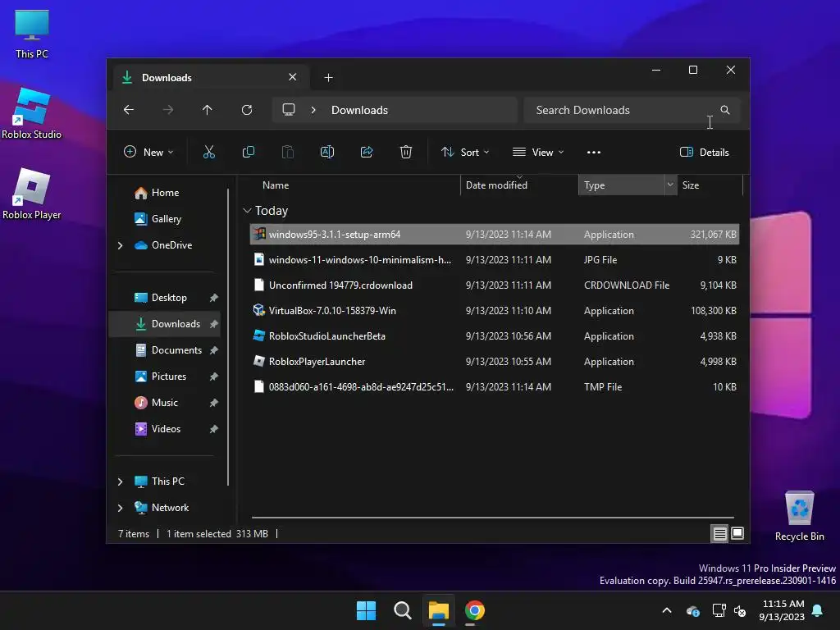Click the taskbar clock and date
The width and height of the screenshot is (840, 630).
[x=781, y=610]
